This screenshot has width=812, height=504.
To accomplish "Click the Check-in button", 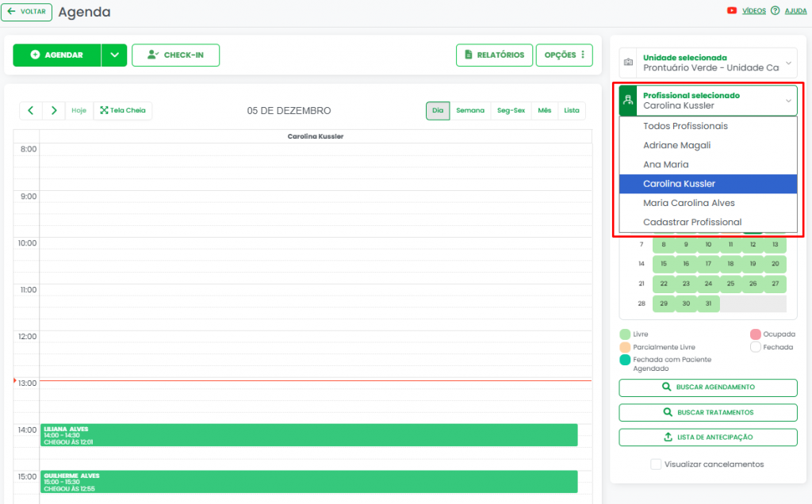I will 175,55.
